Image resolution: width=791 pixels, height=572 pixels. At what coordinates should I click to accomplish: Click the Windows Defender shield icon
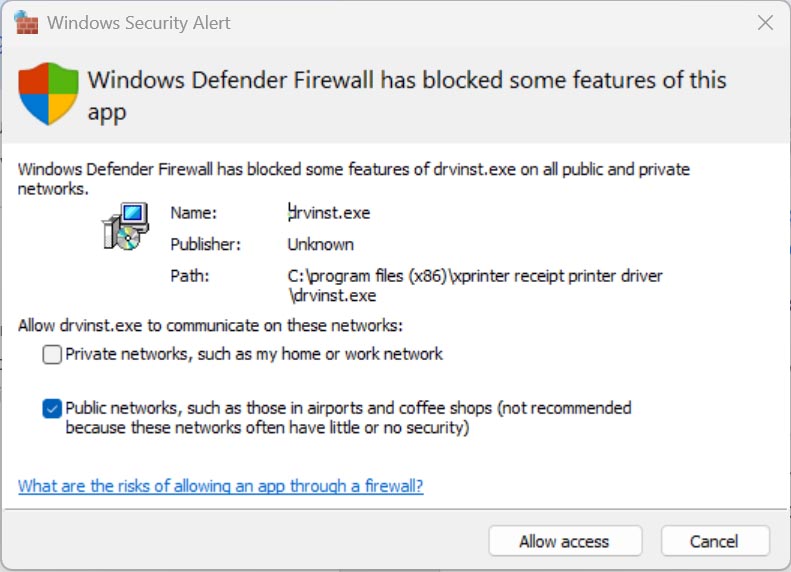[x=48, y=93]
